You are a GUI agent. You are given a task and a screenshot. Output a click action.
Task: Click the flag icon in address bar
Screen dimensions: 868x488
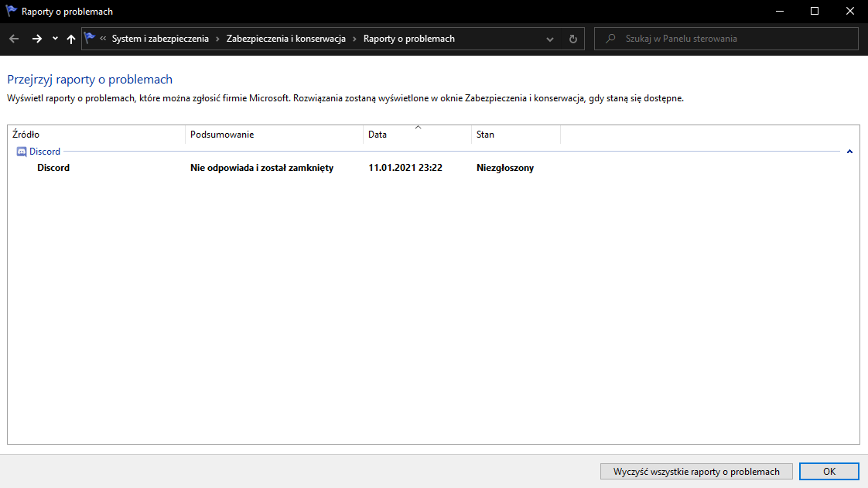click(90, 39)
